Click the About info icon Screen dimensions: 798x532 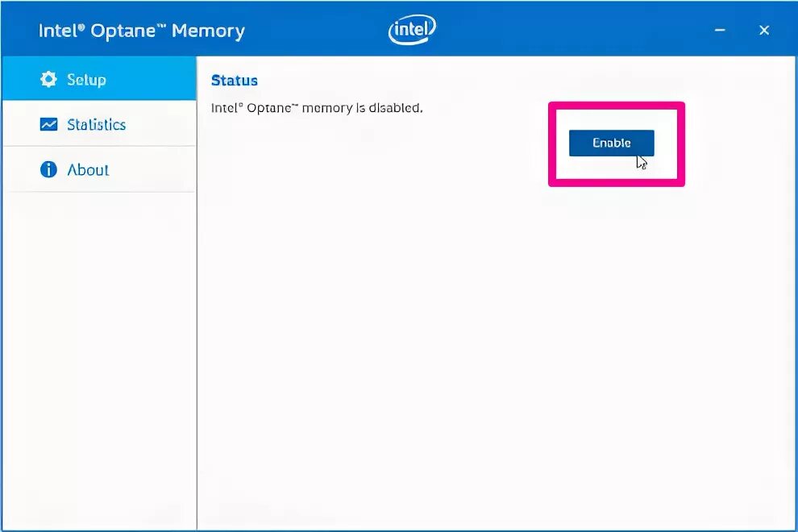[x=49, y=169]
